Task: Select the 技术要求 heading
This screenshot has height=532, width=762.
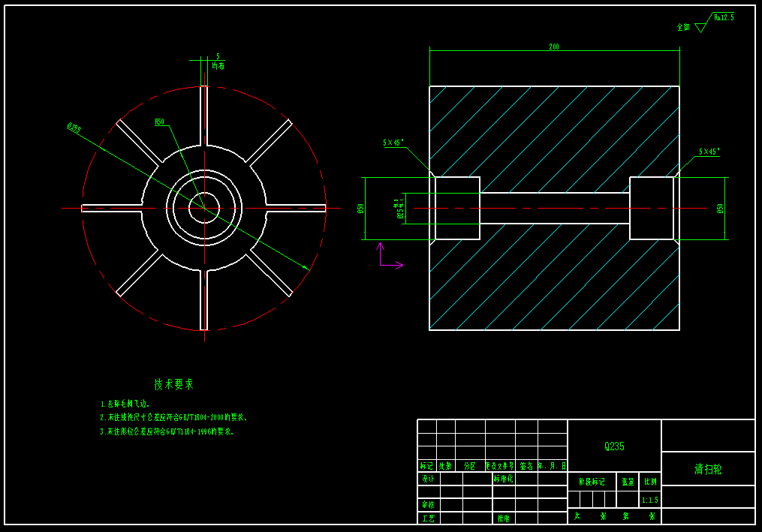Action: (174, 384)
